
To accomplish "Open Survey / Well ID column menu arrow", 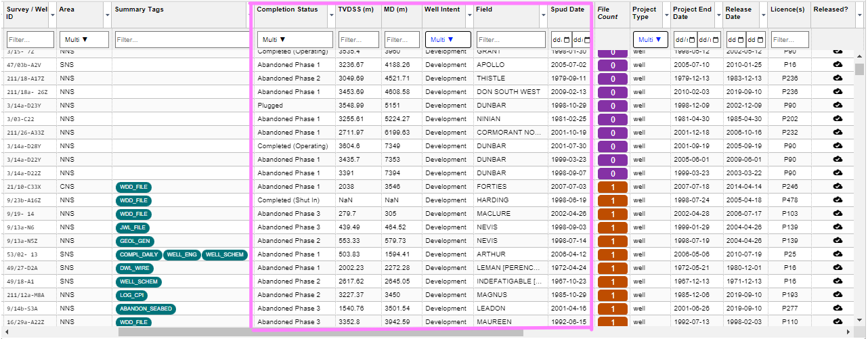I will pyautogui.click(x=51, y=14).
